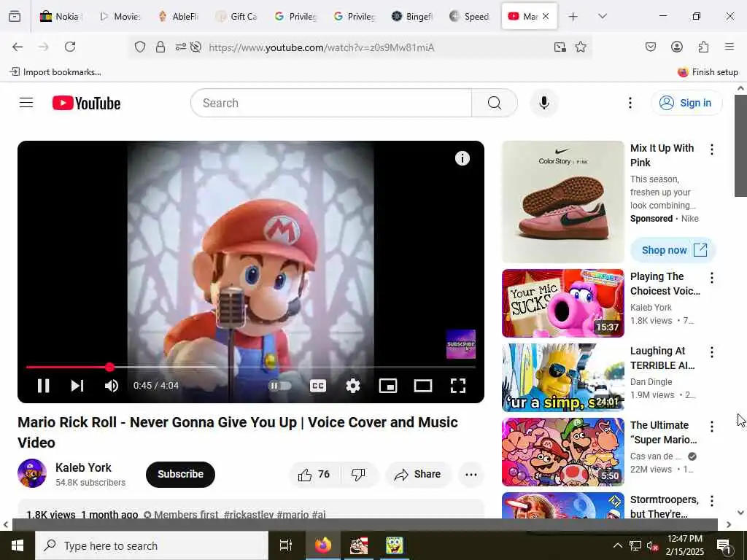Open Kaleb York channel avatar
The width and height of the screenshot is (747, 560).
click(32, 473)
